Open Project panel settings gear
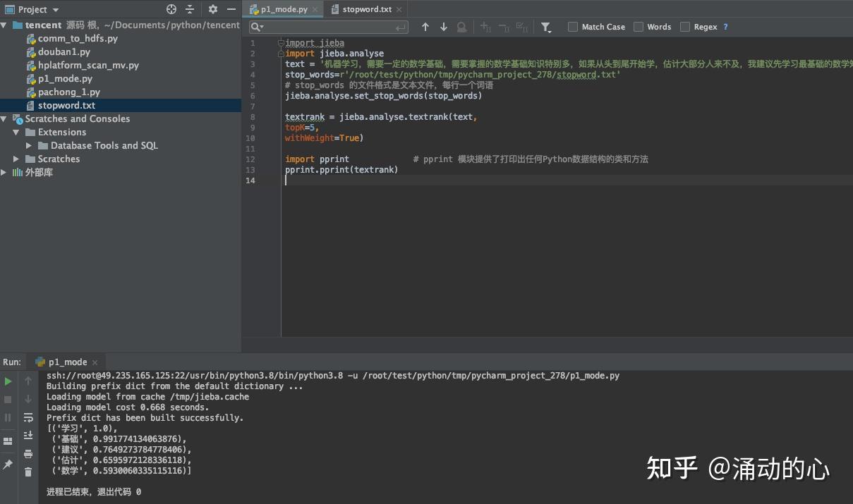Screen dimensions: 853x504 212,9
